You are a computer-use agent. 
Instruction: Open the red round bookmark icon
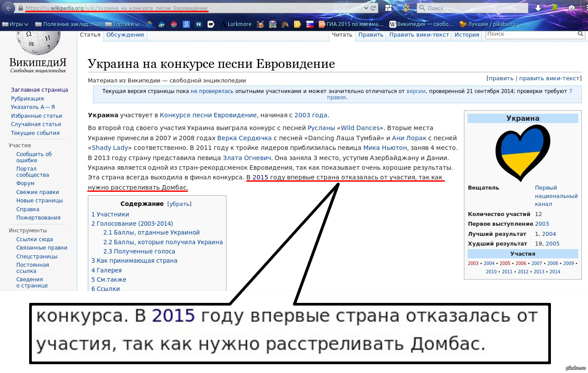coord(174,24)
